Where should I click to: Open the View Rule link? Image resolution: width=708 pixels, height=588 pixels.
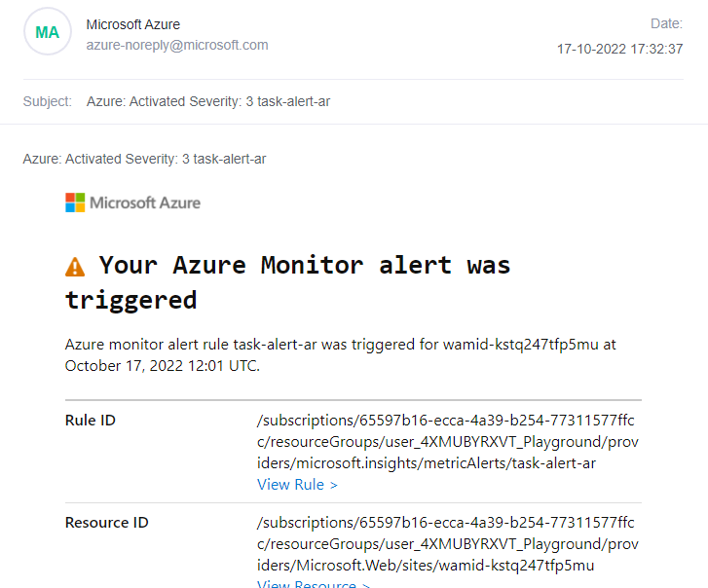297,484
